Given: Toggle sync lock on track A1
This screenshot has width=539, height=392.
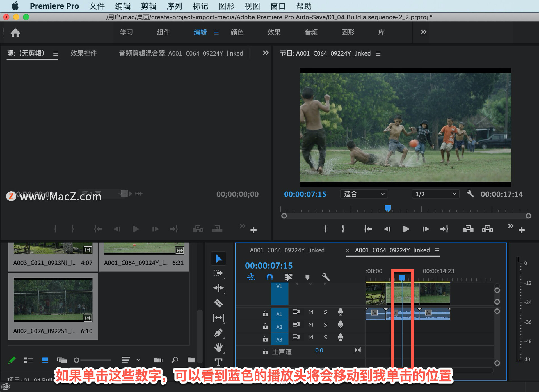Looking at the screenshot, I should 296,312.
